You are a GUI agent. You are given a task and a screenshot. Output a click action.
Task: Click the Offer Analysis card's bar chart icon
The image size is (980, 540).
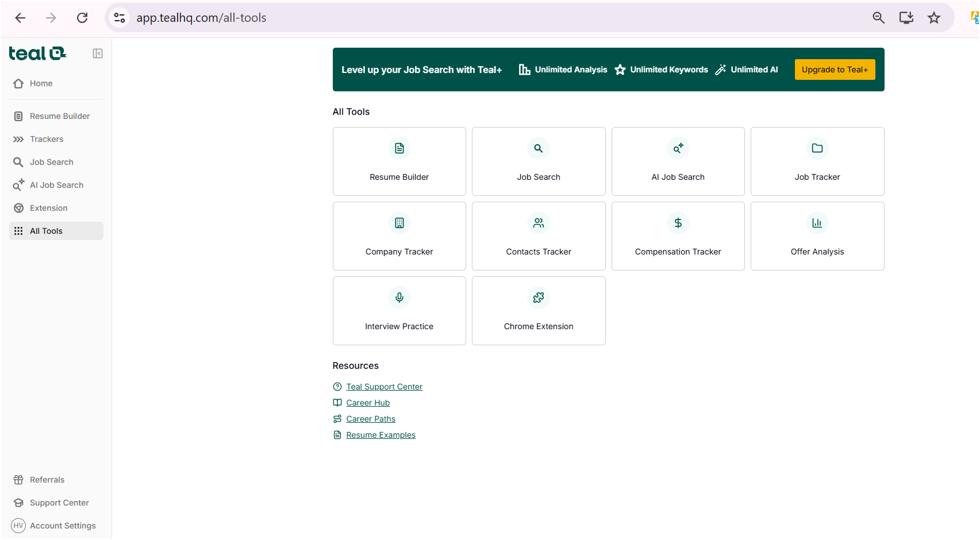tap(817, 223)
